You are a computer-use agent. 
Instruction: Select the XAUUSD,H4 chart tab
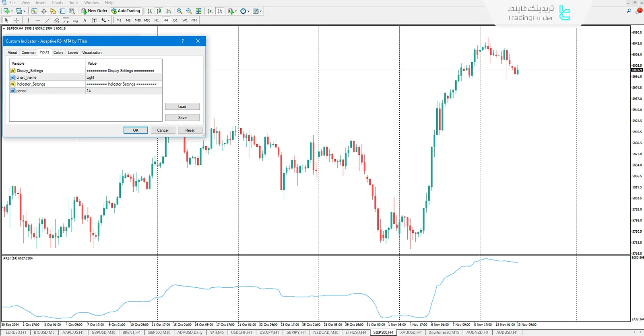click(x=411, y=332)
